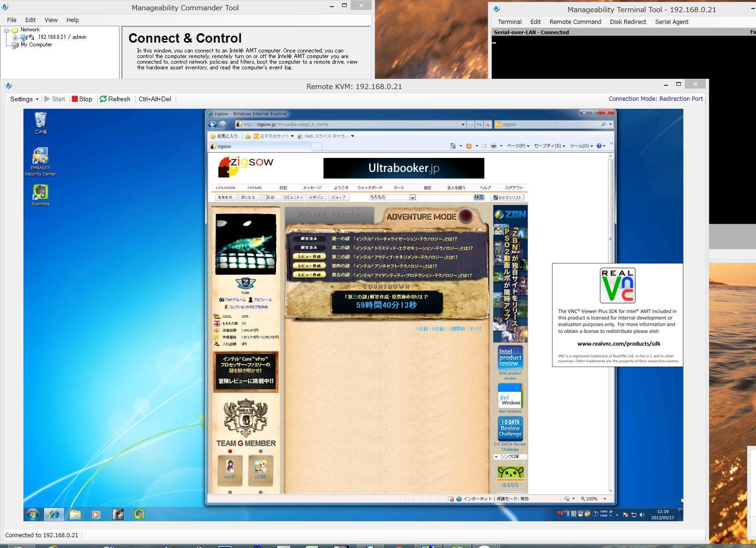Open Disk Redirect menu in Terminal Tool
Screen dimensions: 756x548
point(628,22)
